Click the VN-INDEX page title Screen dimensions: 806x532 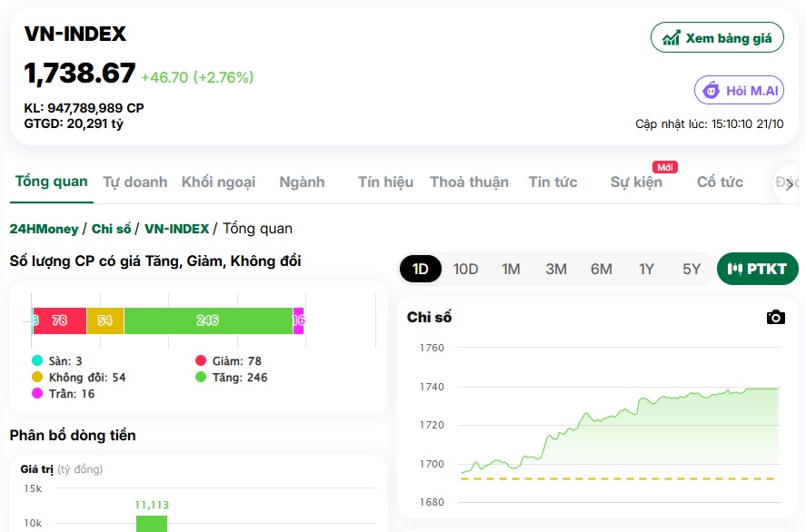(x=75, y=34)
